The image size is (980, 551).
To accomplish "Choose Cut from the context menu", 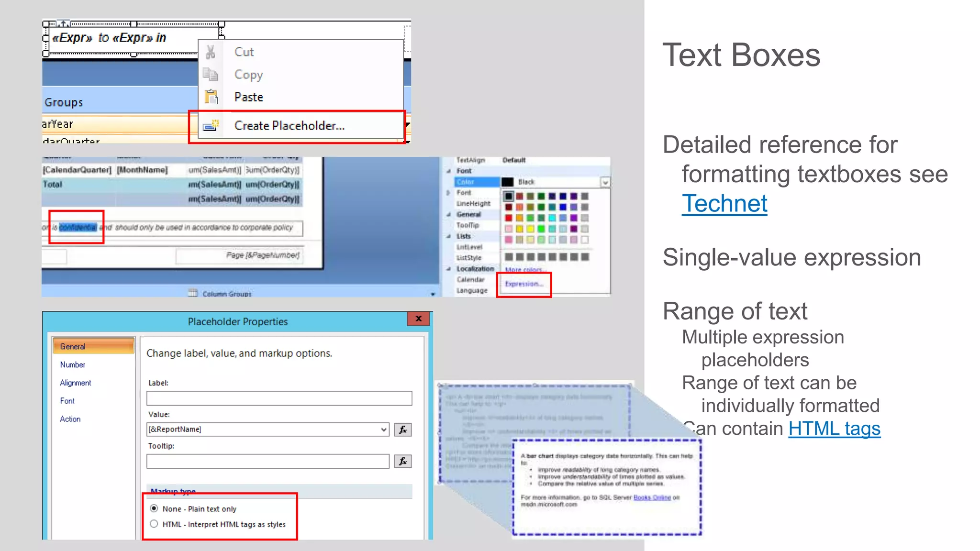I will (301, 52).
